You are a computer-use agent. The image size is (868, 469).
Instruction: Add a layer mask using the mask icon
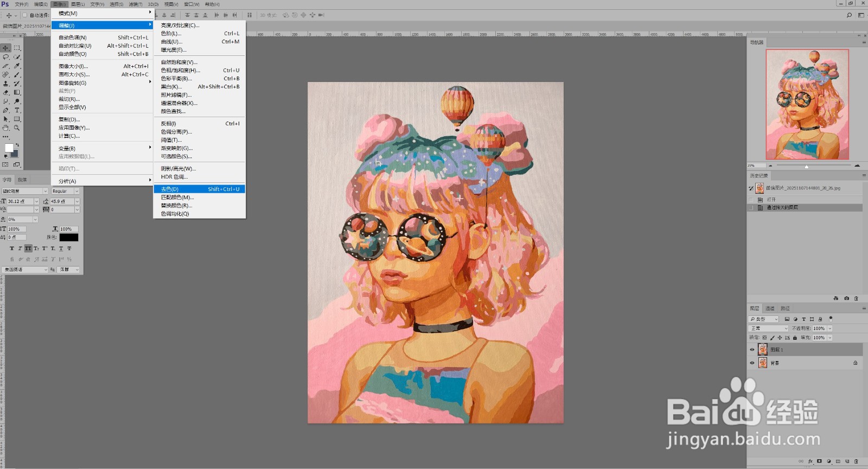tap(819, 461)
